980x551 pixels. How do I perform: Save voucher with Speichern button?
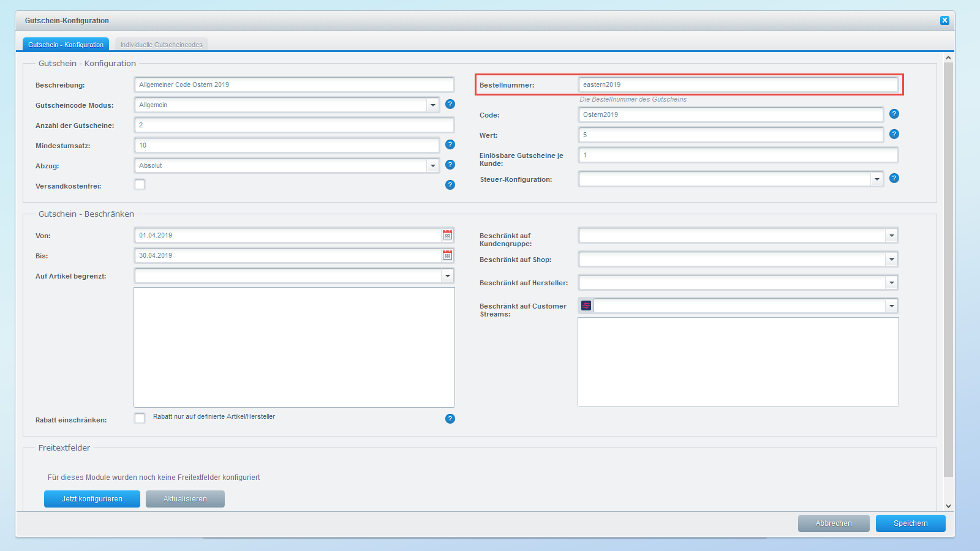(x=911, y=523)
